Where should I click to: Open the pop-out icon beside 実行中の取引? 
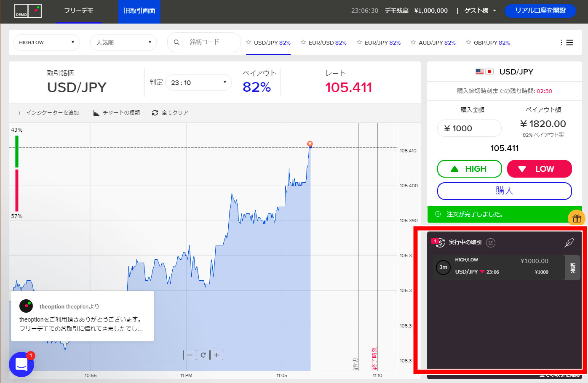coord(491,242)
